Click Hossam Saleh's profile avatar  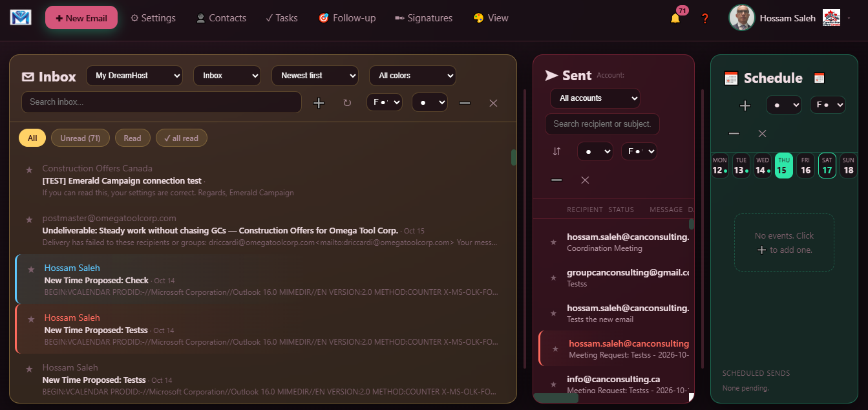coord(742,18)
